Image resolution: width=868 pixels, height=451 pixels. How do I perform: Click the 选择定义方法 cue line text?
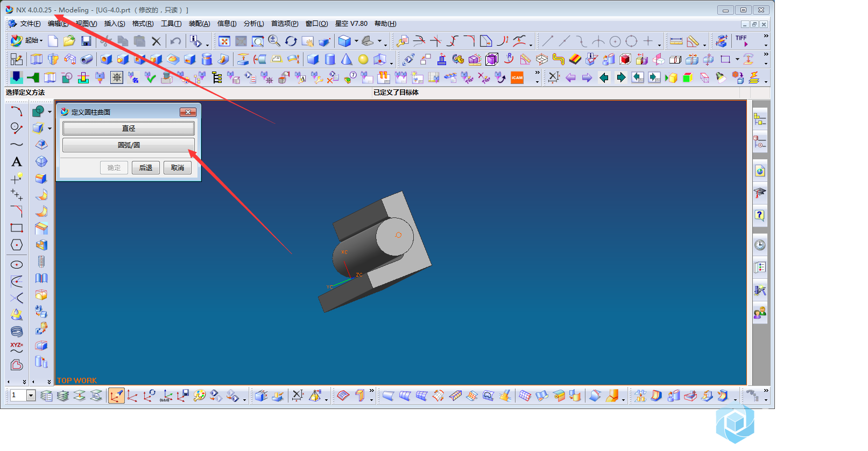coord(25,93)
